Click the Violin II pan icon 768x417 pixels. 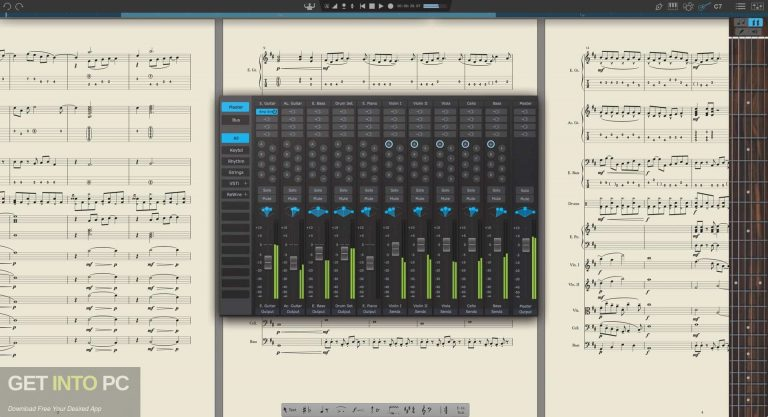click(x=420, y=212)
